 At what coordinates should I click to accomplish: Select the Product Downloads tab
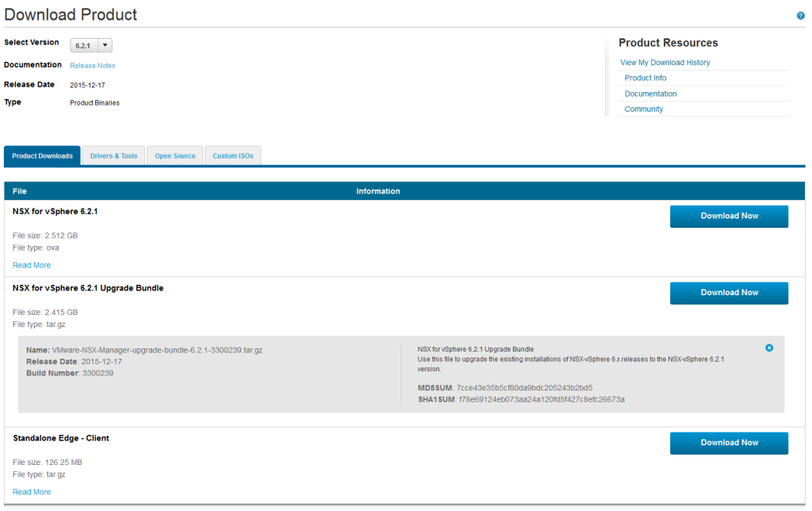[43, 156]
